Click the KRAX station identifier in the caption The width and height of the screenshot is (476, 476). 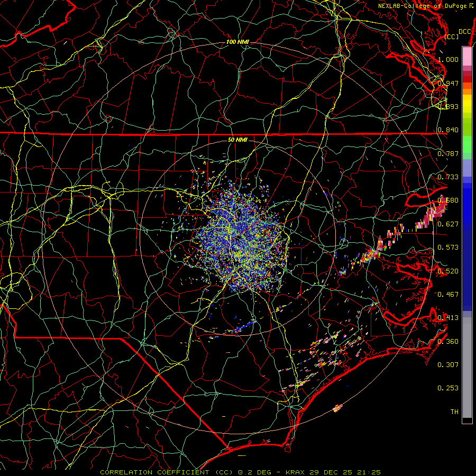tap(296, 472)
